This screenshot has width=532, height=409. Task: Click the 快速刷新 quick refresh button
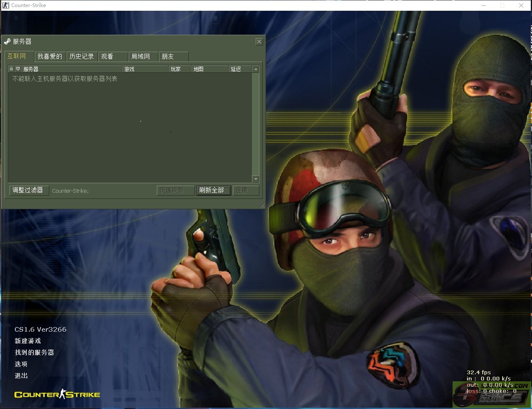[x=175, y=190]
